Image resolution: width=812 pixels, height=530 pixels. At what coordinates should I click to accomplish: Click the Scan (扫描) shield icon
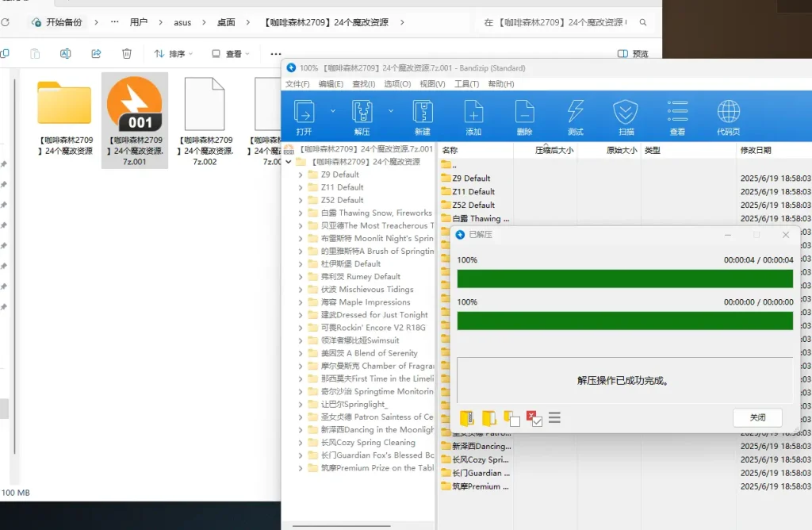[x=626, y=117]
